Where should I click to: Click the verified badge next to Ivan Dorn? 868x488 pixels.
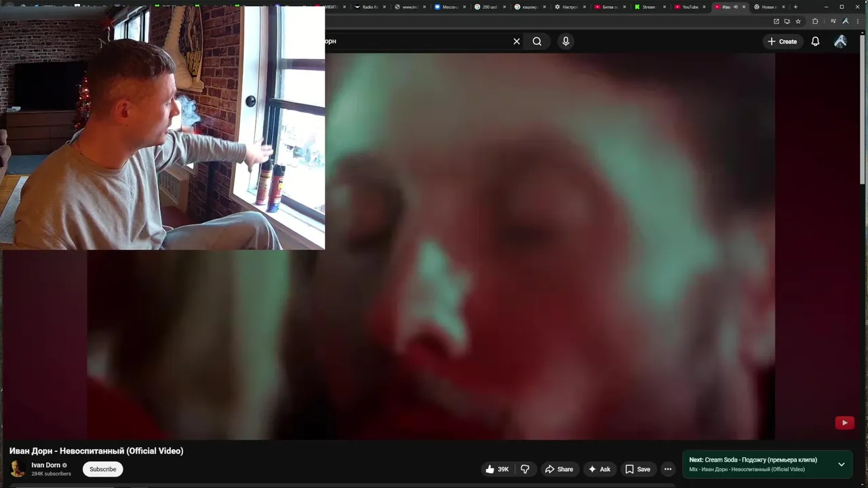pos(65,466)
